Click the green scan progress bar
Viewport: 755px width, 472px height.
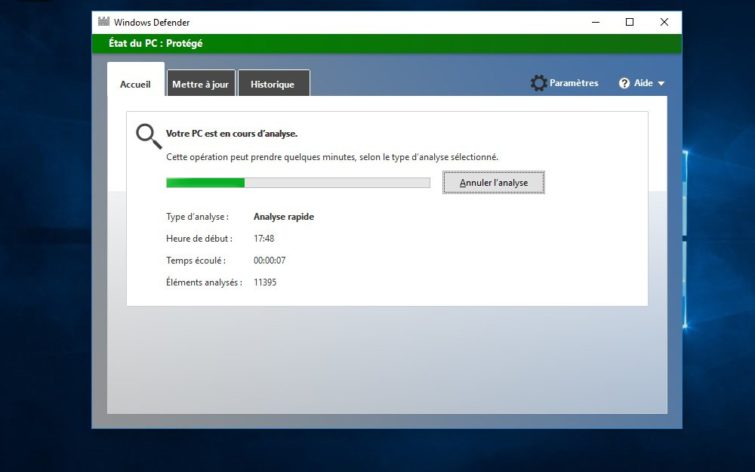pyautogui.click(x=298, y=183)
